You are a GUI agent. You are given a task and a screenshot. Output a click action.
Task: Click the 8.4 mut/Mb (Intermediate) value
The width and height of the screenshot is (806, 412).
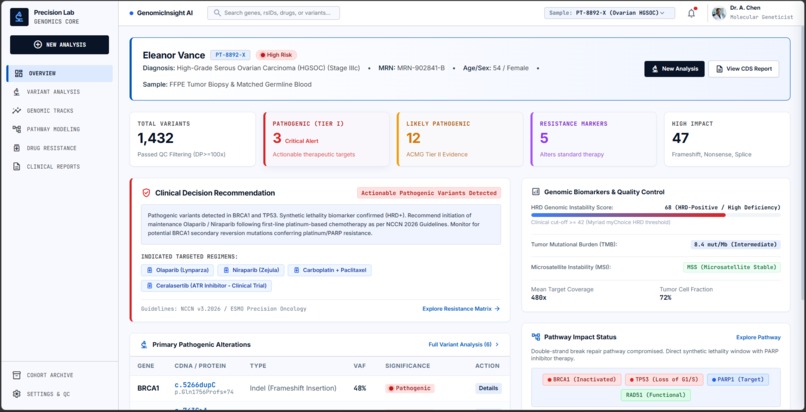pos(736,245)
